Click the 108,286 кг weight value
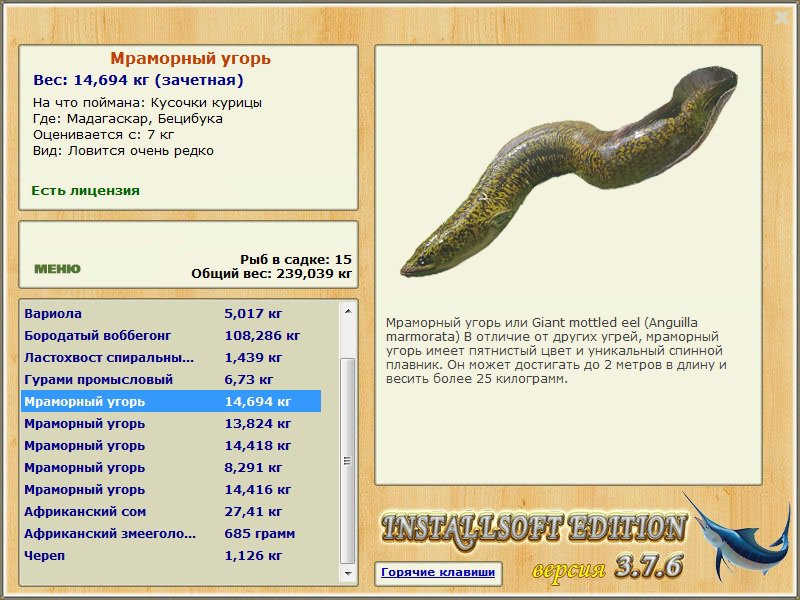Image resolution: width=800 pixels, height=600 pixels. coord(262,335)
